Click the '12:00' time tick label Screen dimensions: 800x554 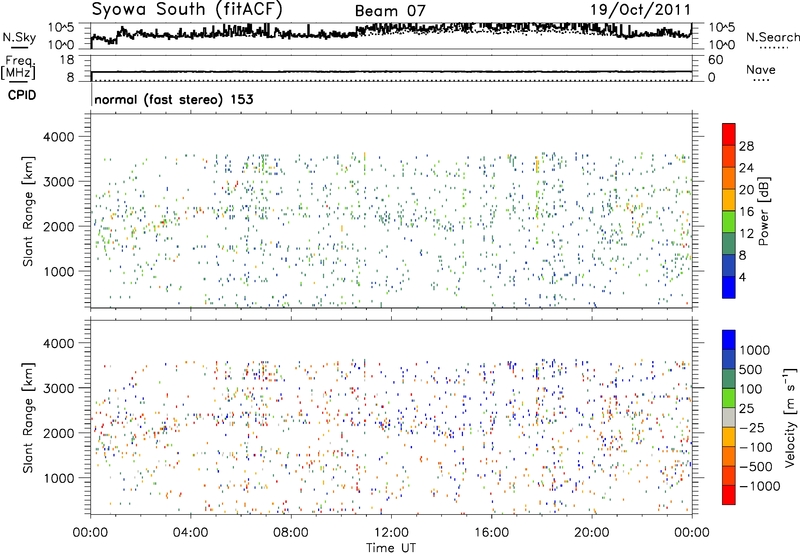click(391, 533)
